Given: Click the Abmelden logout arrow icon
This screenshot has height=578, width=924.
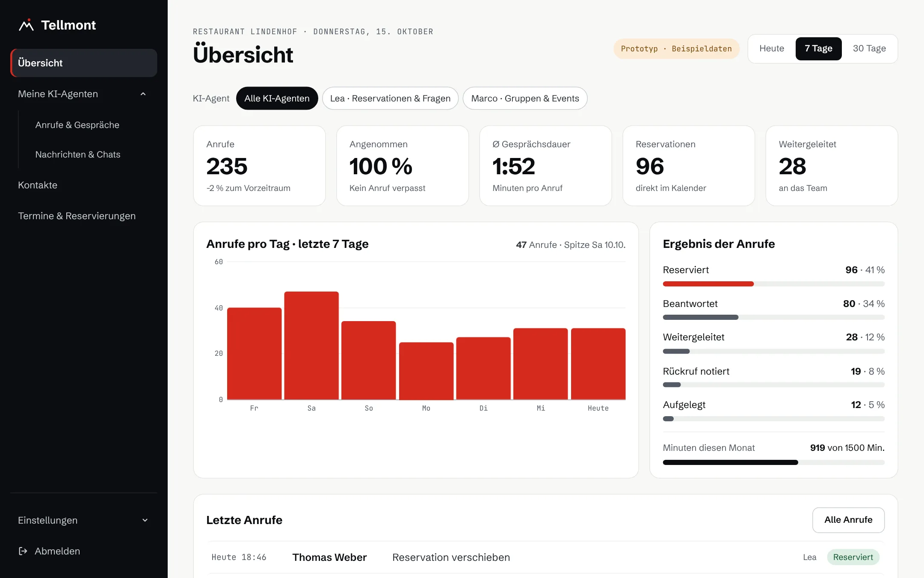Looking at the screenshot, I should (23, 551).
